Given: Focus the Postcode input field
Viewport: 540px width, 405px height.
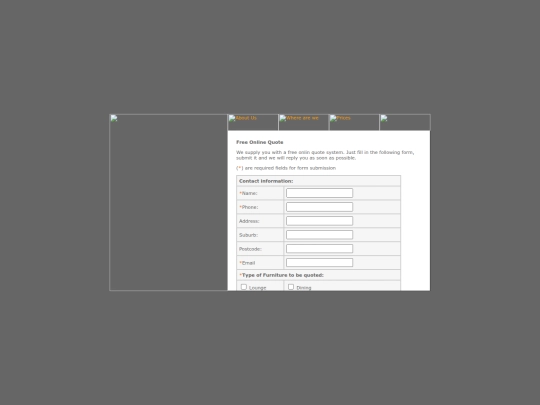Looking at the screenshot, I should pyautogui.click(x=319, y=249).
